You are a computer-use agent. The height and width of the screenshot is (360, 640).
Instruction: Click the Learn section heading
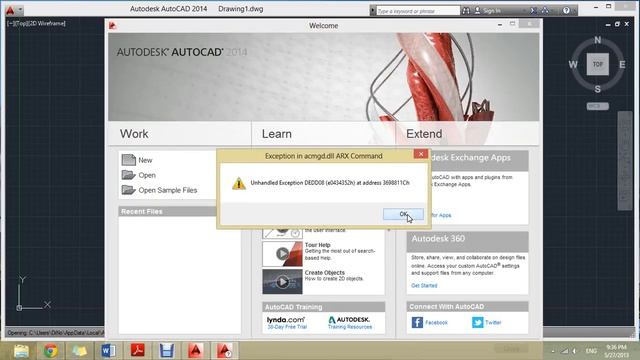tap(277, 134)
